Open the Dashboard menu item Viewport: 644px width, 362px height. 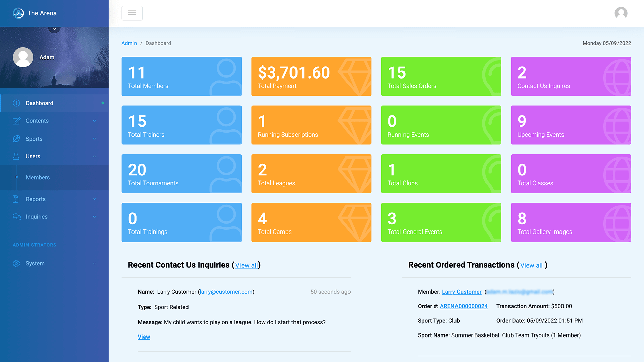point(54,103)
